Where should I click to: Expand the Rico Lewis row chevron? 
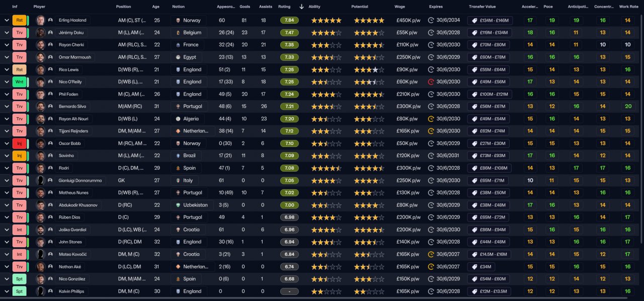(x=7, y=69)
